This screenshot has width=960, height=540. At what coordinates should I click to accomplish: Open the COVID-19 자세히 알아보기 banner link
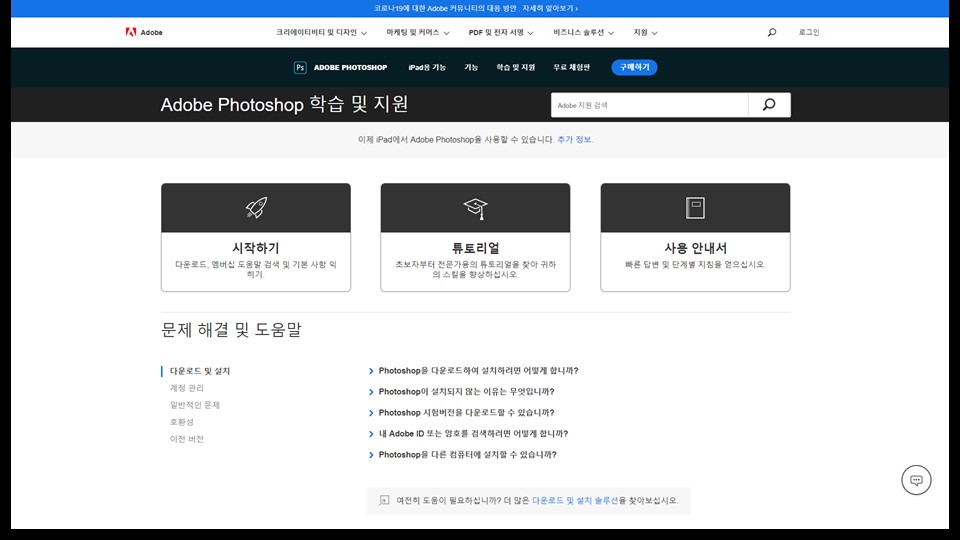click(550, 9)
